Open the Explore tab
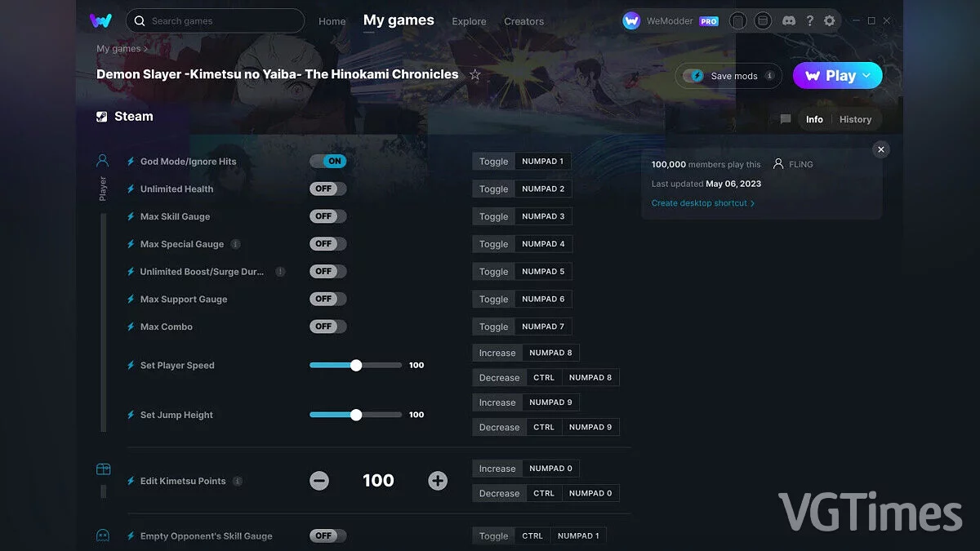Image resolution: width=980 pixels, height=551 pixels. point(469,21)
